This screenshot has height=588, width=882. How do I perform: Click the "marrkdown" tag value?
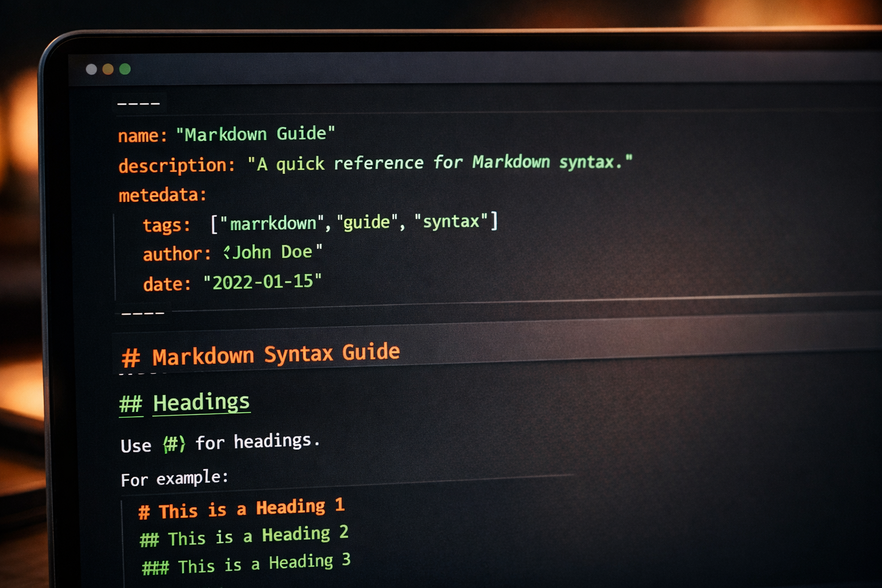[273, 223]
